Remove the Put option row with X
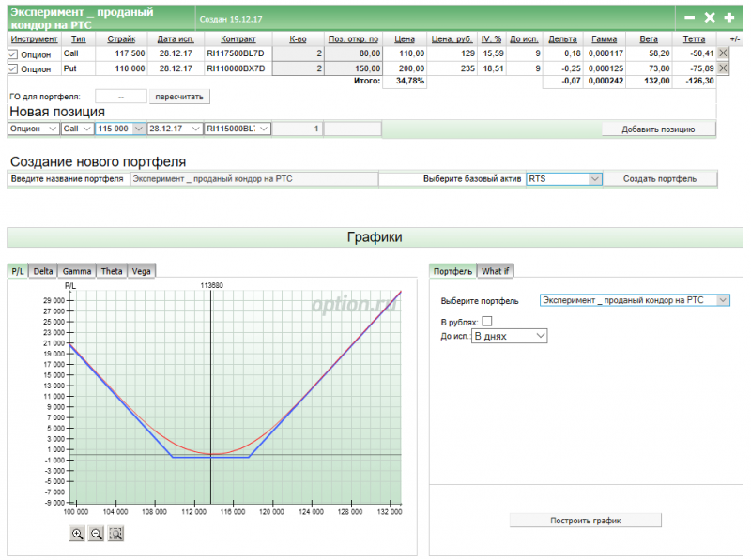Image resolution: width=751 pixels, height=560 pixels. [x=723, y=68]
